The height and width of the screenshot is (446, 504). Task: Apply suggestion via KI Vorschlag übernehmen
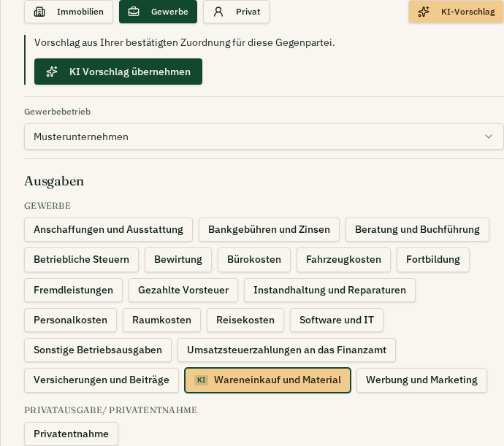(118, 72)
